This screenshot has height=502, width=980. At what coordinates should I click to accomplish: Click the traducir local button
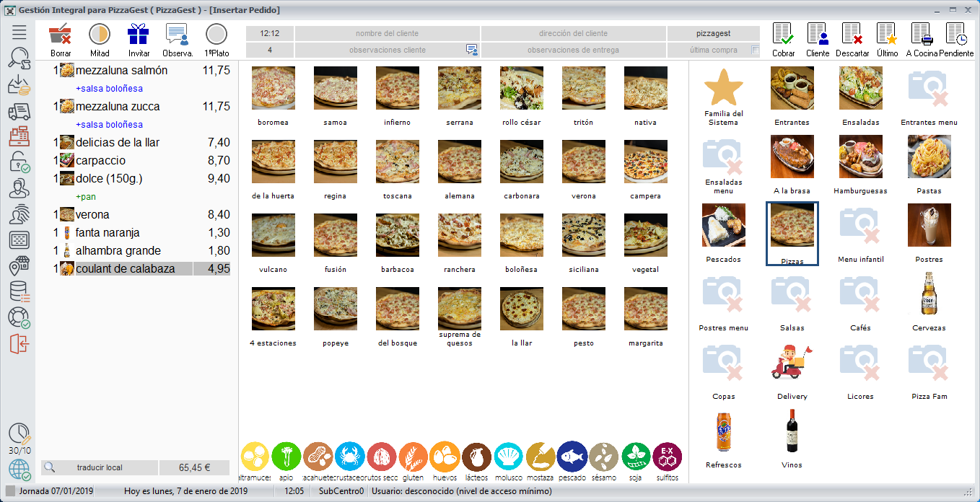(x=99, y=467)
